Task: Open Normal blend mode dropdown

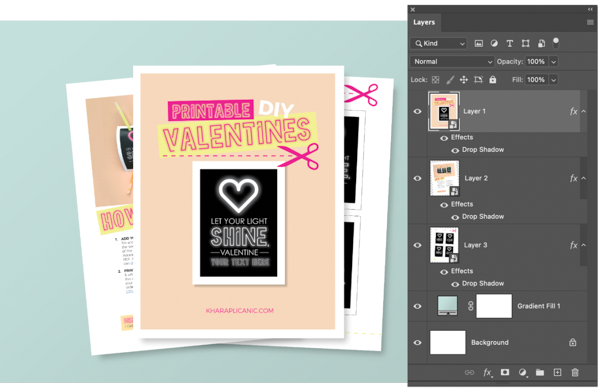Action: pos(452,62)
